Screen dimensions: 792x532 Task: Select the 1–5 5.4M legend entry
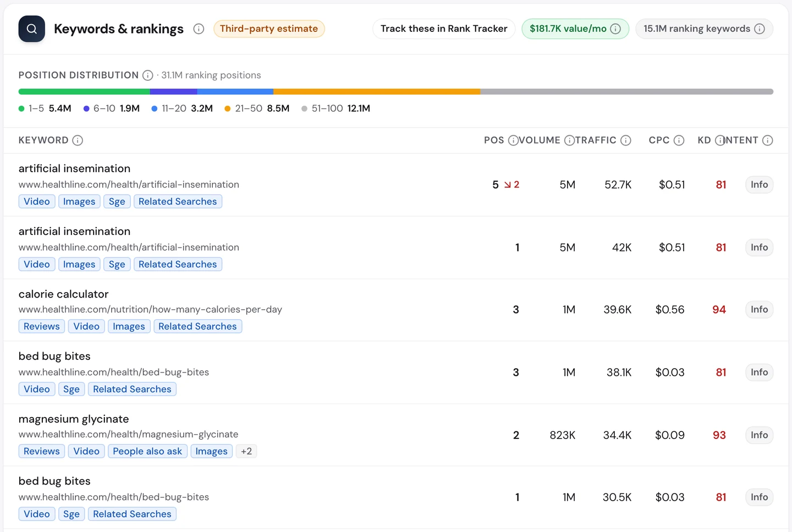45,108
